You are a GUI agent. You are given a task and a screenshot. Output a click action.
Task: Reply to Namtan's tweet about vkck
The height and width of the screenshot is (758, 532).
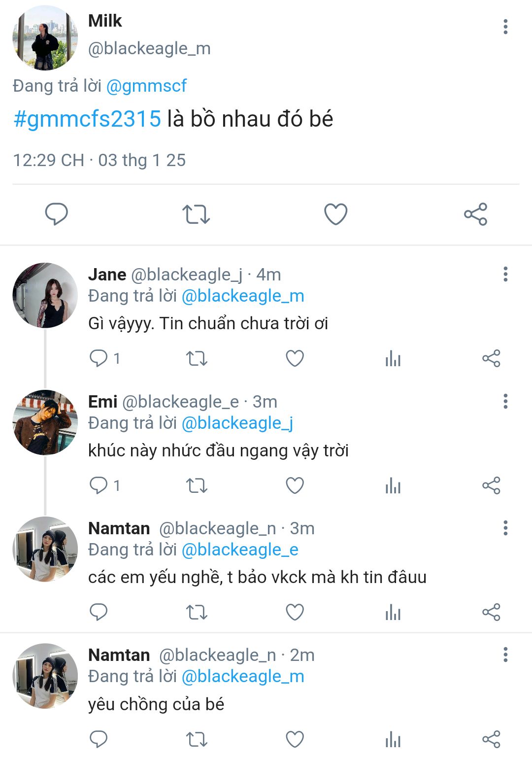pyautogui.click(x=99, y=612)
